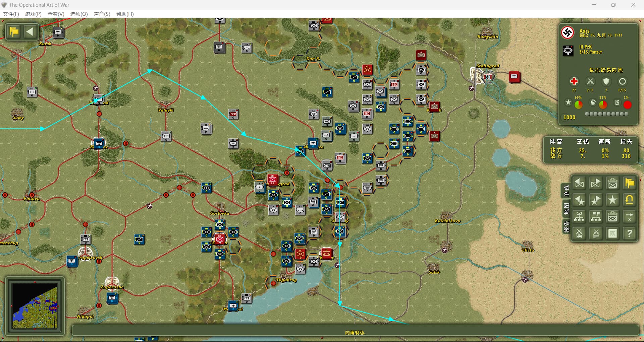Click the 阵营 column header

tap(556, 141)
